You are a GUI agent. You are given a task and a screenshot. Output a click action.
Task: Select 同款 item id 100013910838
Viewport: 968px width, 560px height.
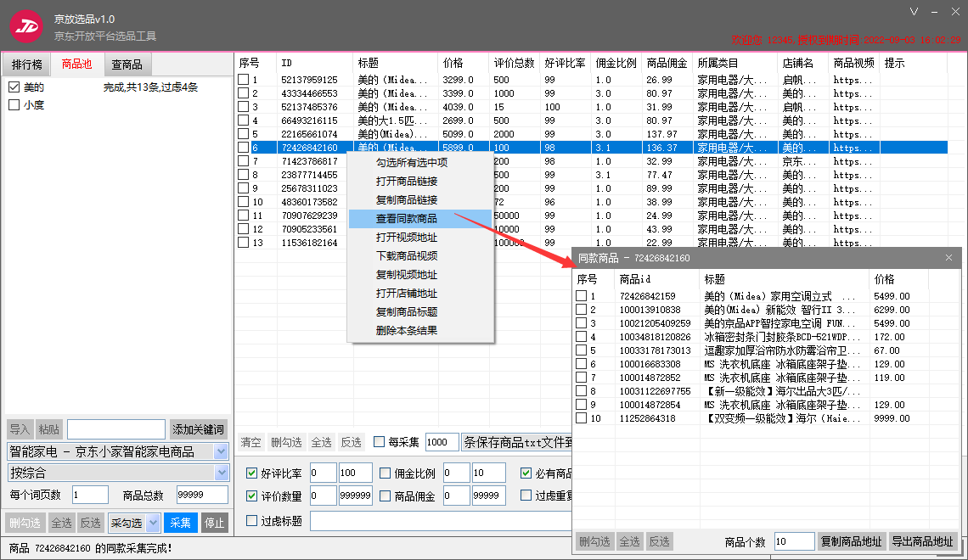point(650,310)
